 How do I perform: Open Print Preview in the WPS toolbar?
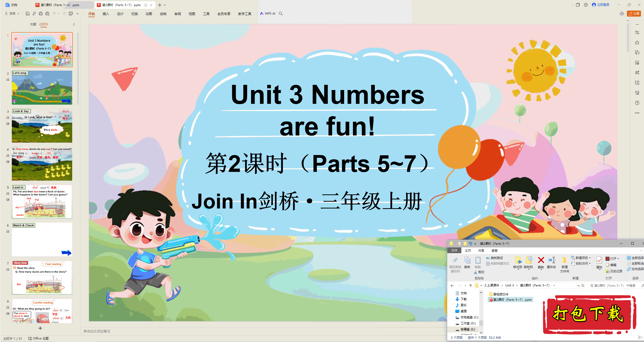[47, 14]
